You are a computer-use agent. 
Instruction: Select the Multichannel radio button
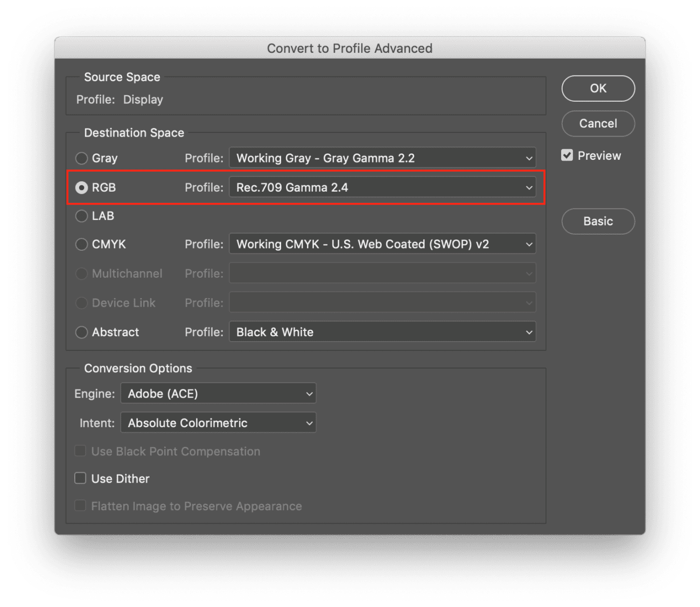tap(81, 273)
